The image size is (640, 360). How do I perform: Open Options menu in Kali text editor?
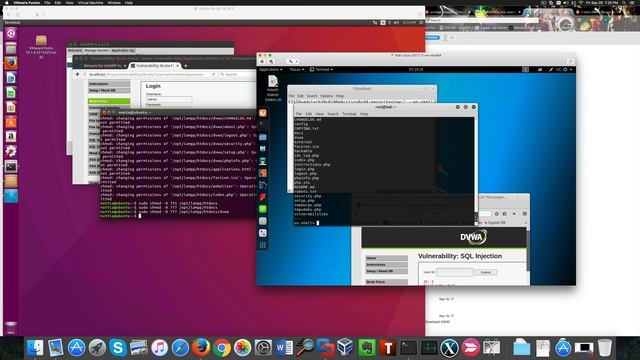coord(327,96)
